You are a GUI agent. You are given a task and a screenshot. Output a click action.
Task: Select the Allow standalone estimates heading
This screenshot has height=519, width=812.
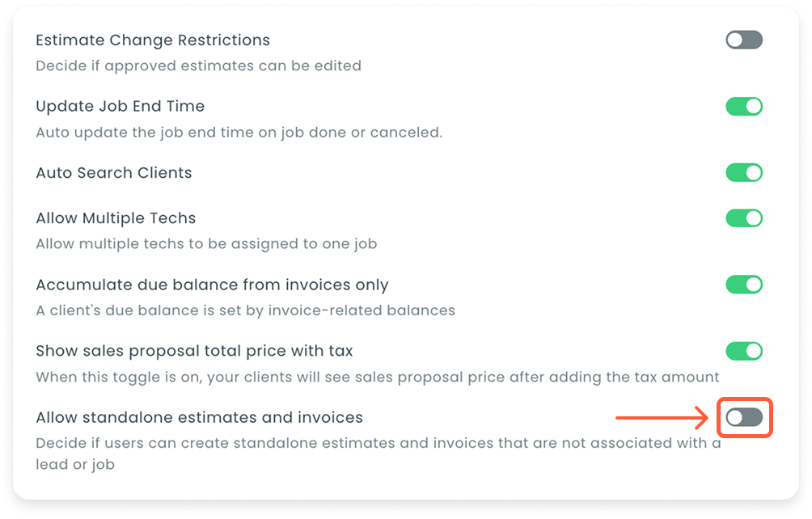(198, 417)
